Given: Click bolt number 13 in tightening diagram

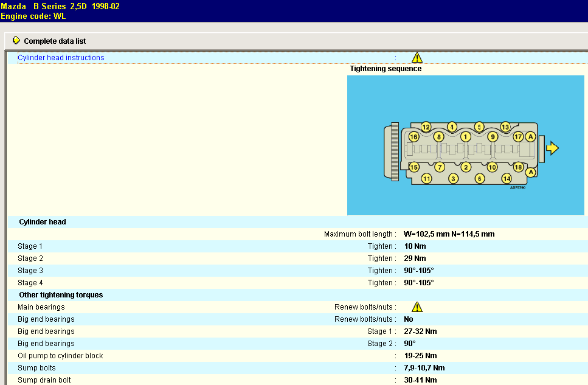Looking at the screenshot, I should click(505, 127).
